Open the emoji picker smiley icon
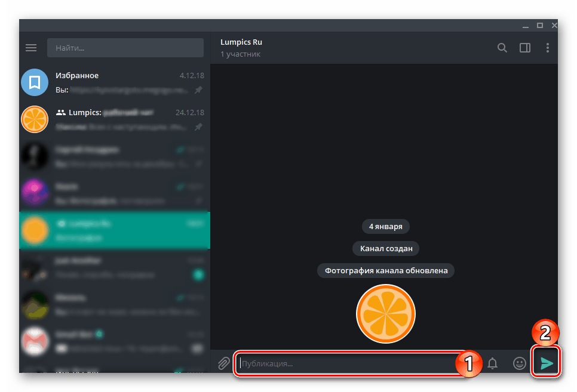 coord(518,363)
